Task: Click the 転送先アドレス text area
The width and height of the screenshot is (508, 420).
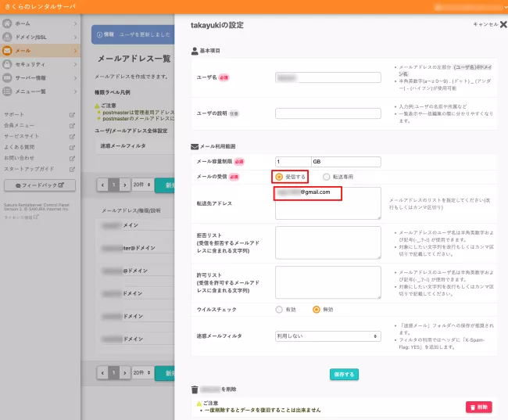Action: tap(328, 203)
